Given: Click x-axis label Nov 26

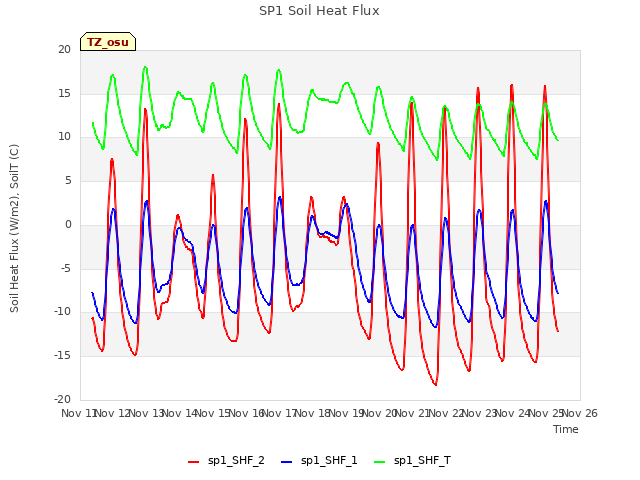Looking at the screenshot, I should click(580, 413).
